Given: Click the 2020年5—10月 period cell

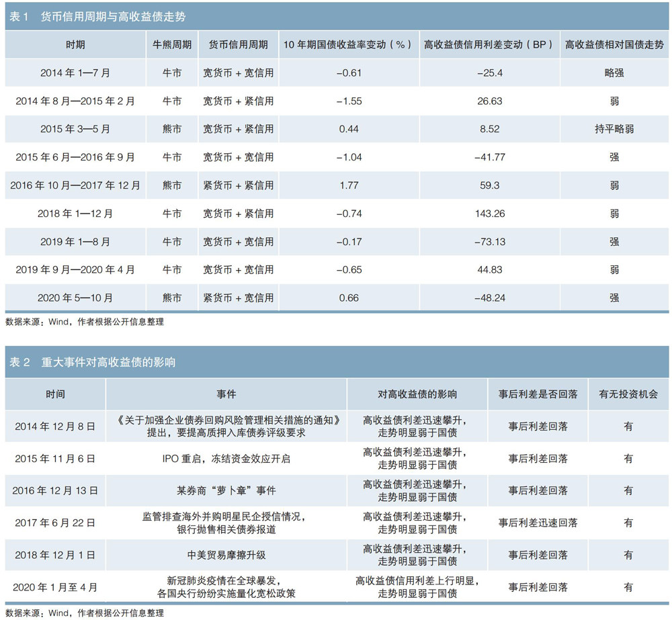Looking at the screenshot, I should 75,298.
